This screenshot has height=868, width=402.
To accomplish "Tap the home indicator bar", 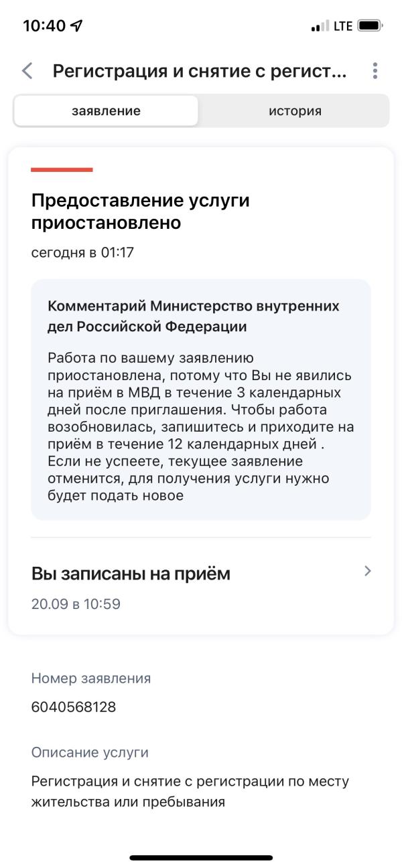I will click(x=201, y=857).
